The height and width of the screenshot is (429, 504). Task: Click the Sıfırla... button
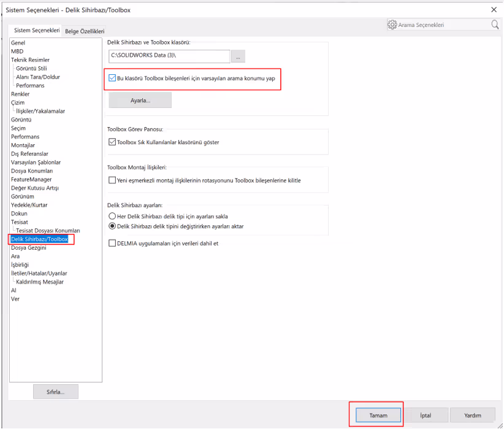pyautogui.click(x=56, y=392)
